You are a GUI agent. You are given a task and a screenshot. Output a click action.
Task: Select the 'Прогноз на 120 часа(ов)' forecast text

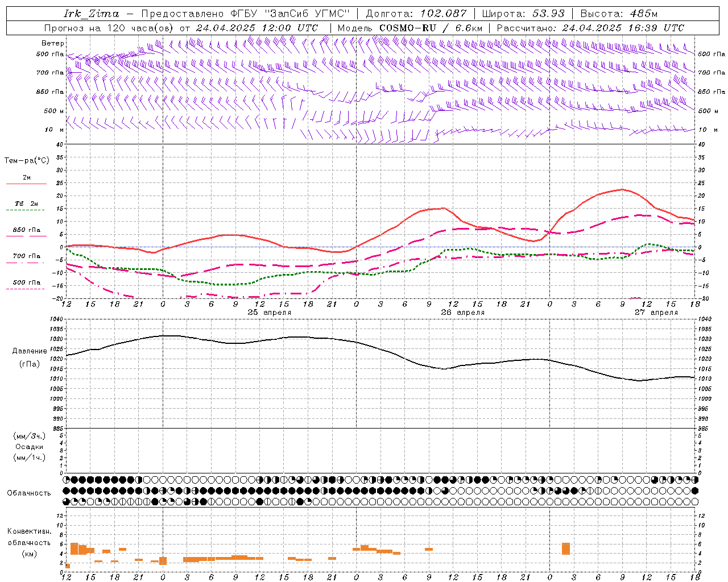(109, 28)
